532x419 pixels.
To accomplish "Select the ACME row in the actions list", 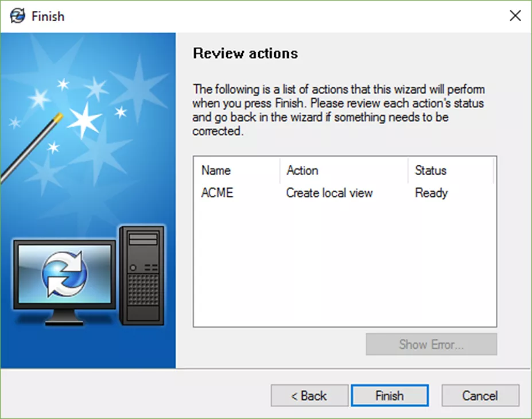I will click(218, 193).
